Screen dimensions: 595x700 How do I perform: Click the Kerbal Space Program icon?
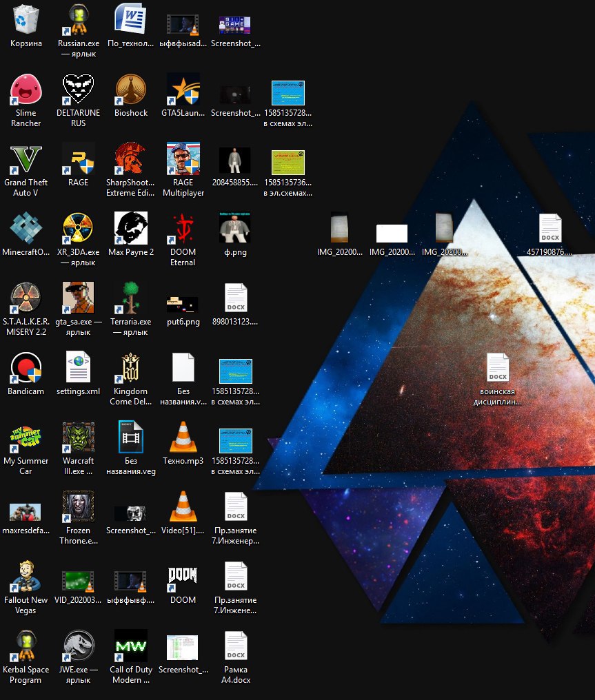26,646
